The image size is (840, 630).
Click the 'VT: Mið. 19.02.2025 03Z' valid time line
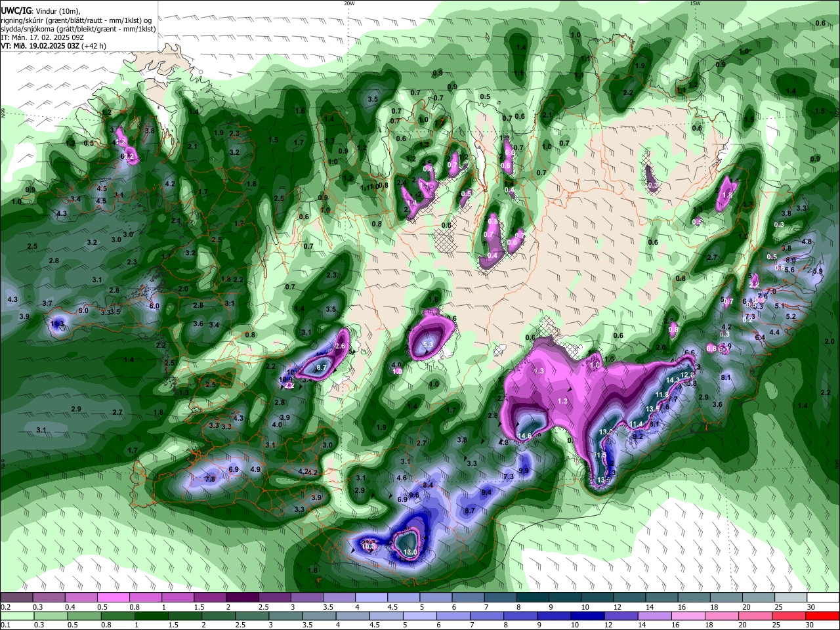[41, 46]
